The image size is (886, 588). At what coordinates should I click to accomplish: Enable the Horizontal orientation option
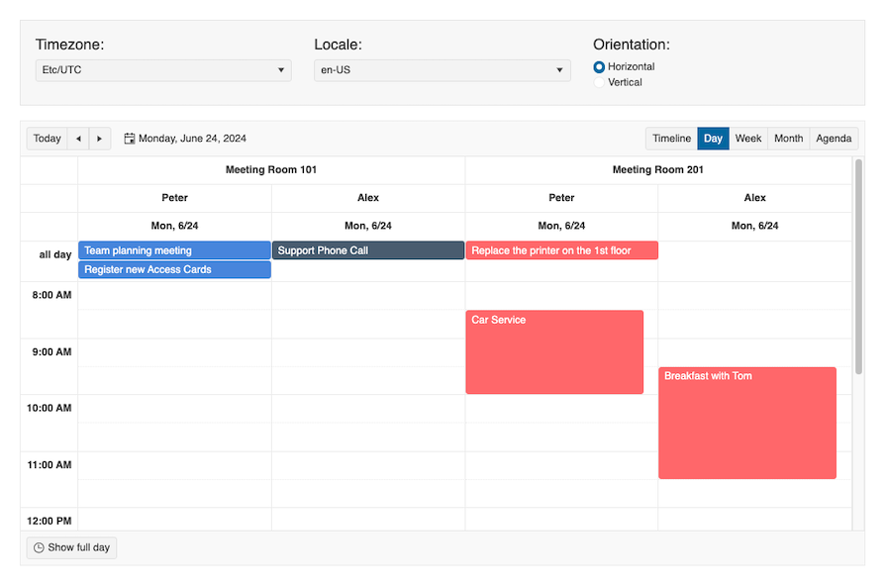pyautogui.click(x=598, y=67)
